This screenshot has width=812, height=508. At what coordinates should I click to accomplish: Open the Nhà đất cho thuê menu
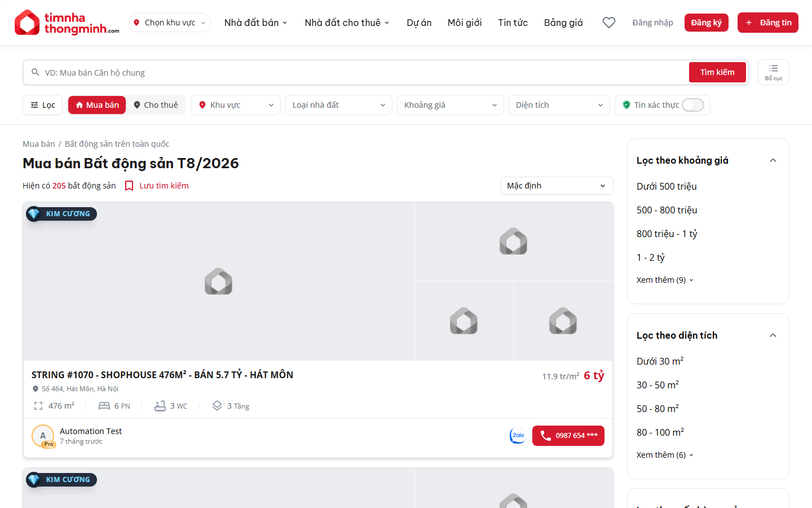[x=347, y=23]
